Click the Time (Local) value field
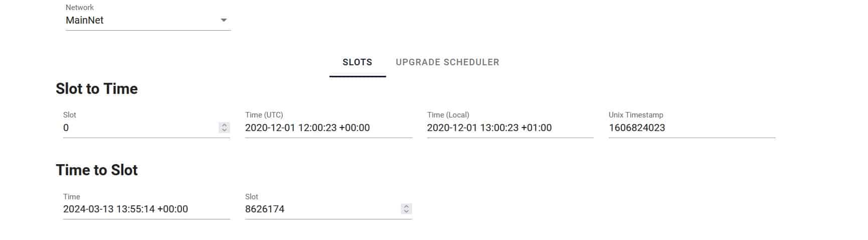This screenshot has width=868, height=240. click(509, 128)
